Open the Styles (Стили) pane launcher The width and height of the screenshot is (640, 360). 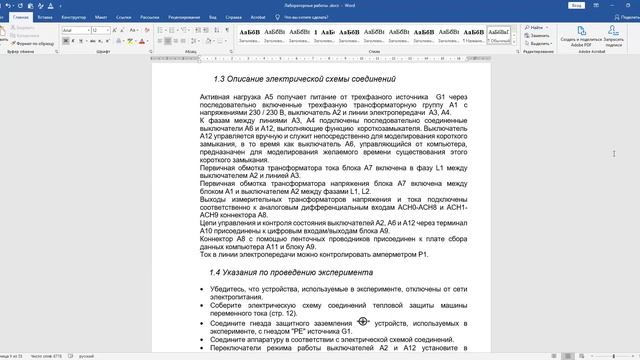click(518, 52)
